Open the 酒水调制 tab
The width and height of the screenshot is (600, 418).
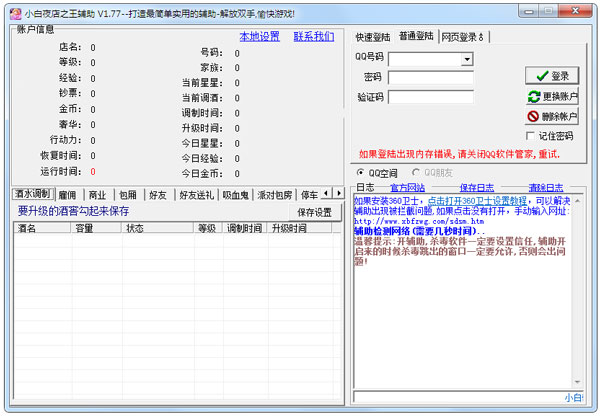pos(33,194)
